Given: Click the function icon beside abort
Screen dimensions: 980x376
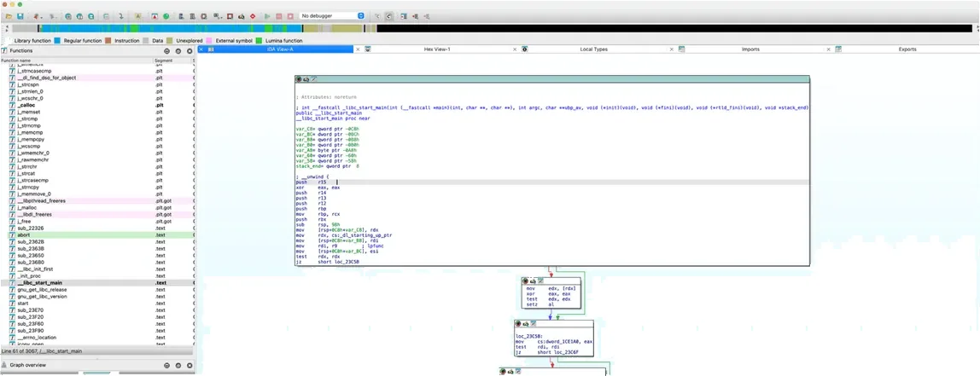Looking at the screenshot, I should tap(12, 234).
